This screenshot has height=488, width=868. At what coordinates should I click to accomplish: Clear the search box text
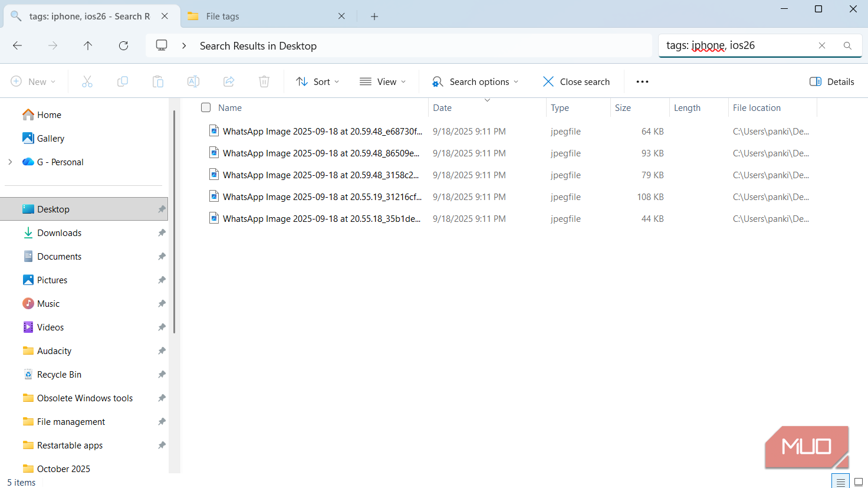[x=822, y=45]
